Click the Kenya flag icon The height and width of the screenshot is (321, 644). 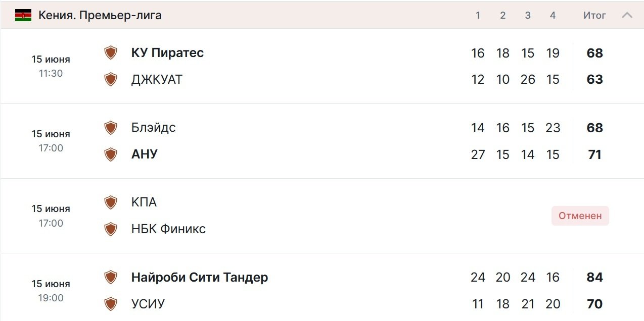(x=23, y=15)
